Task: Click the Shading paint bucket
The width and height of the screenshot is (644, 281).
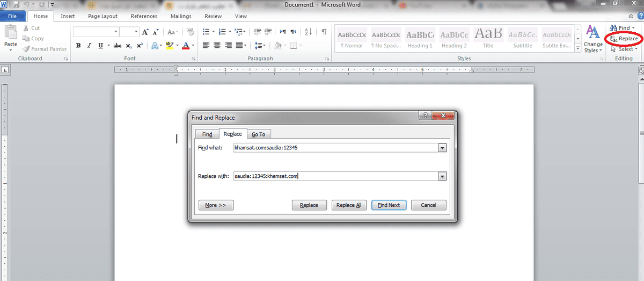Action: point(277,46)
